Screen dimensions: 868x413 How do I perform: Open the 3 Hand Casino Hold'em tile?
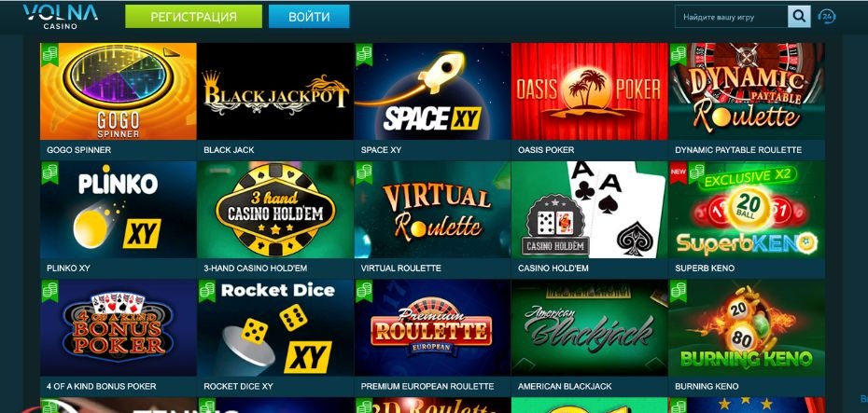(x=275, y=210)
